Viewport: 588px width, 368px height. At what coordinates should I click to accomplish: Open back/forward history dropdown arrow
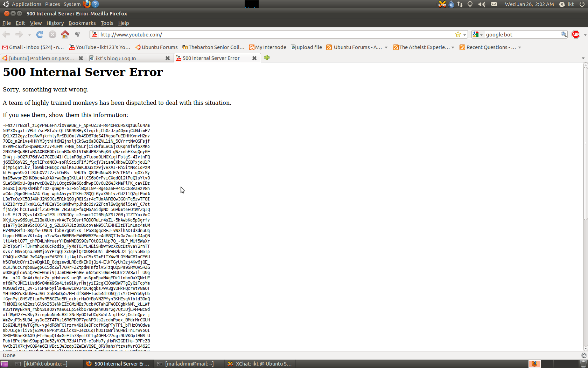(29, 35)
